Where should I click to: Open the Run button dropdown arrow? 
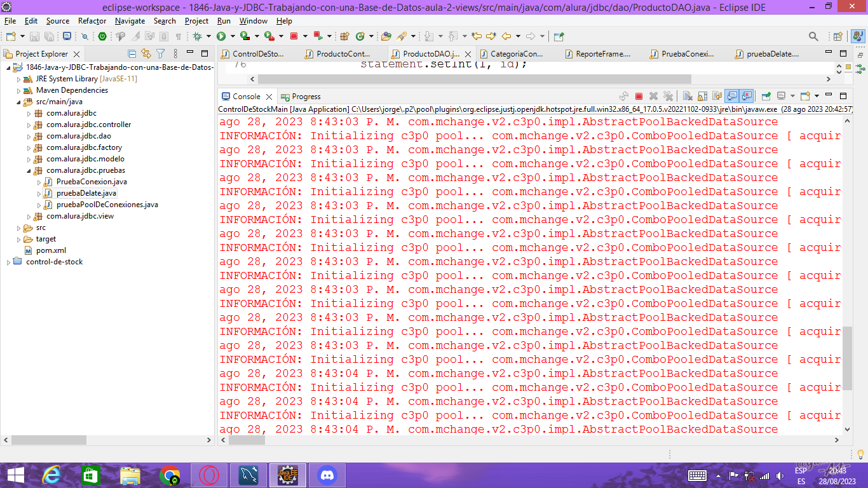(233, 36)
